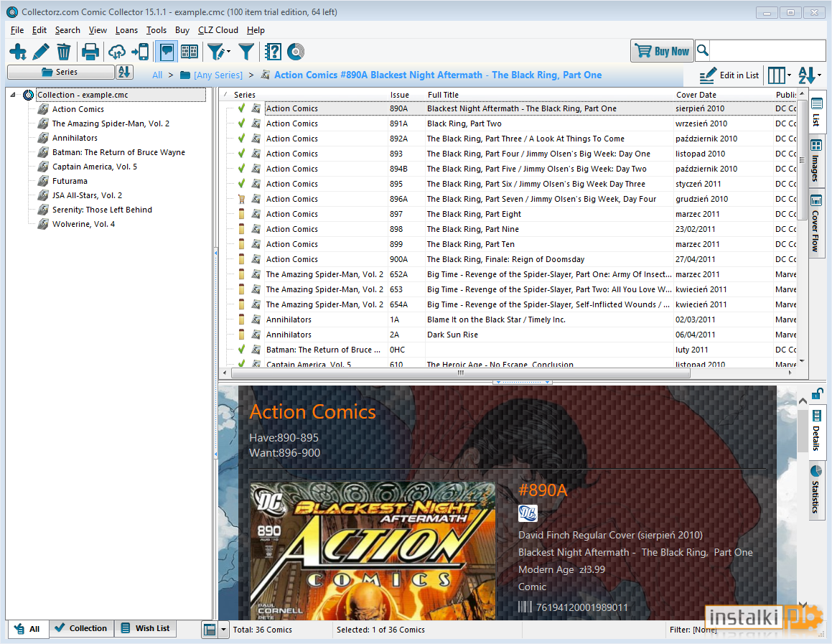Viewport: 832px width, 644px height.
Task: Toggle the lock icon above Details
Action: tap(817, 393)
